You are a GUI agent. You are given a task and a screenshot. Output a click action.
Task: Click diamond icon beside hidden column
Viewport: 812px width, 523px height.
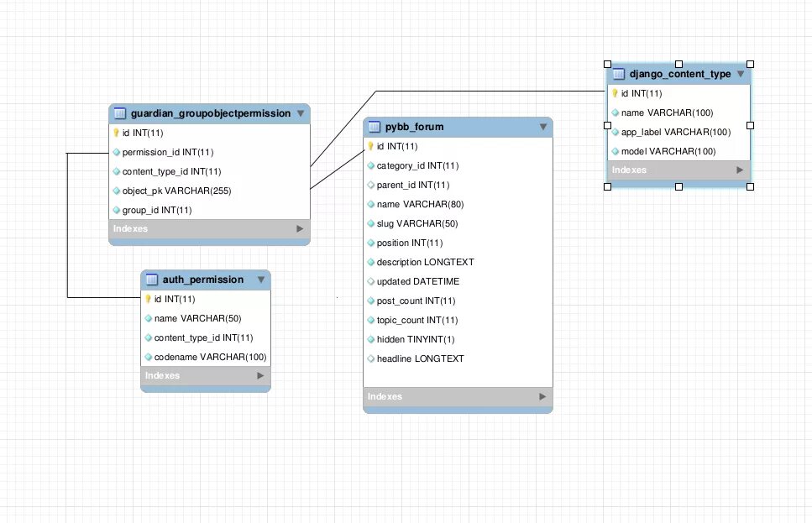371,340
